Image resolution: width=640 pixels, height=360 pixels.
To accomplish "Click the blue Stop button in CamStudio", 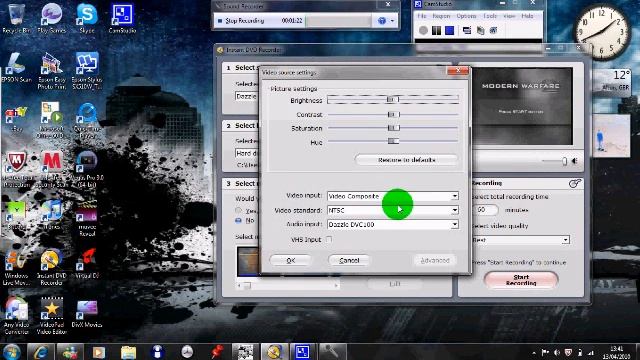I will pyautogui.click(x=449, y=30).
